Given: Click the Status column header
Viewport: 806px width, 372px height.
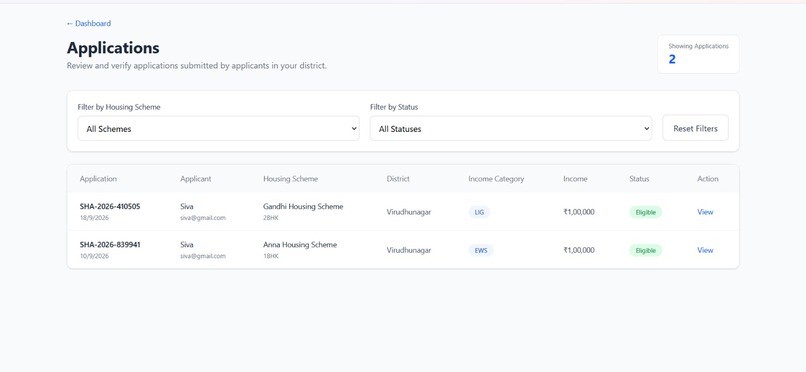Looking at the screenshot, I should coord(639,179).
